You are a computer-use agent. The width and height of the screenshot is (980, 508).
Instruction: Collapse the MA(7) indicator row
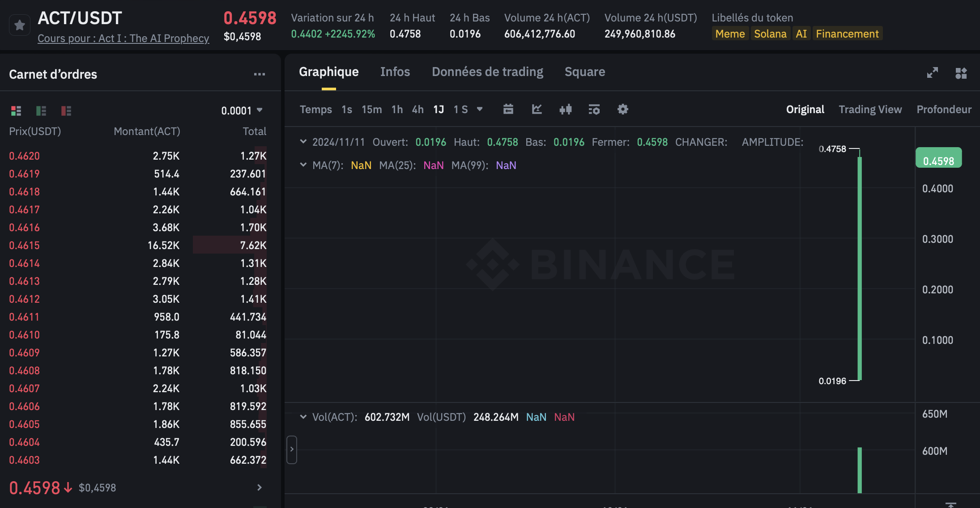click(303, 165)
